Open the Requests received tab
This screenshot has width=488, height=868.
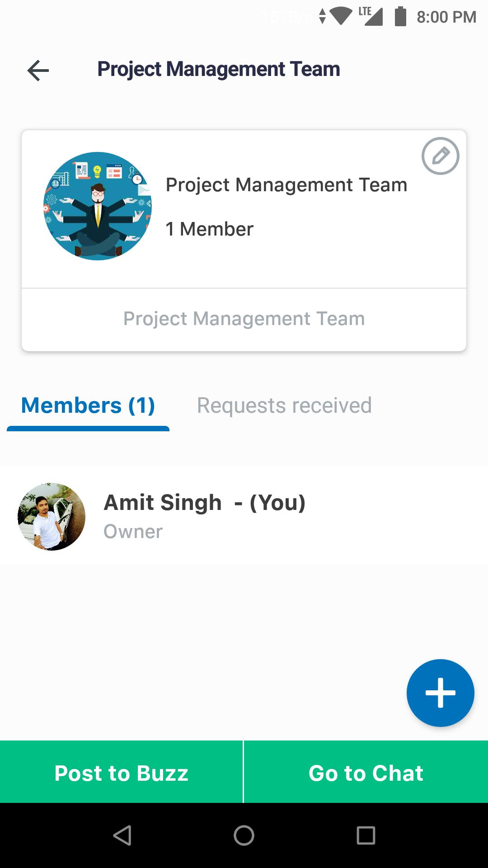click(284, 406)
